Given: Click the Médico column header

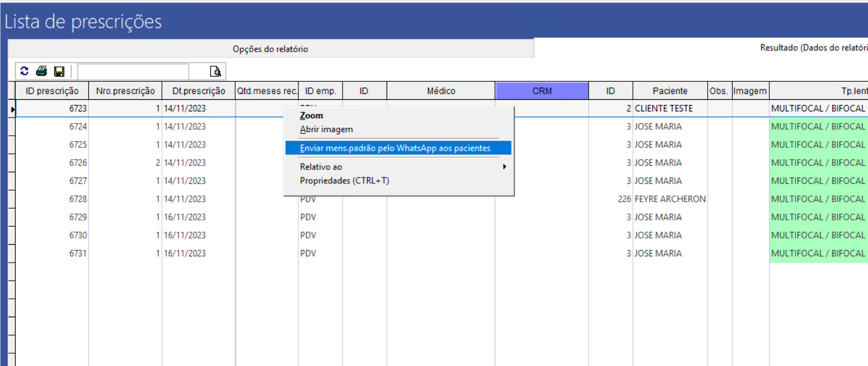Looking at the screenshot, I should click(x=441, y=90).
